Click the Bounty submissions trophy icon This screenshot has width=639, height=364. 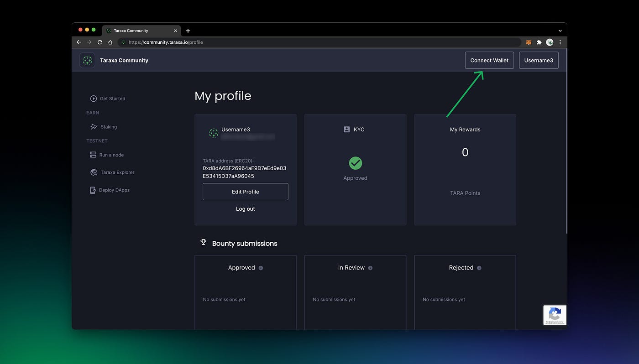point(204,242)
